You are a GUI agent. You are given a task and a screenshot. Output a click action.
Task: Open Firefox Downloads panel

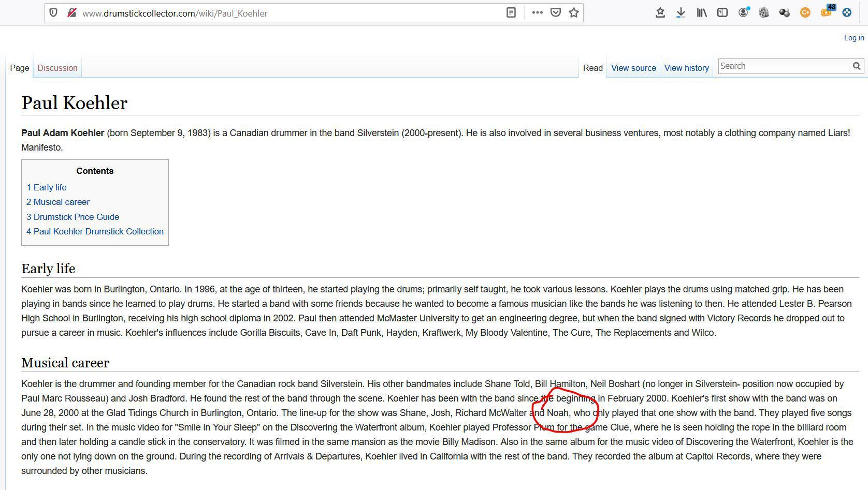[x=681, y=13]
